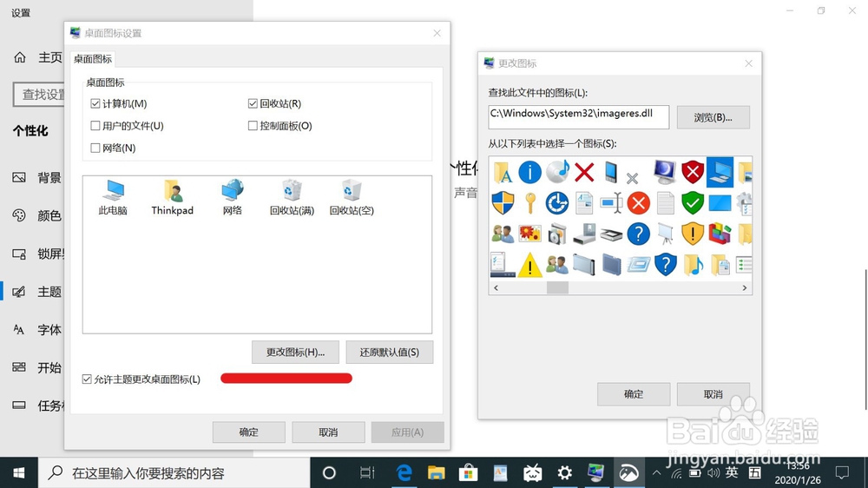Select the highlighted blue computer icon
The image size is (868, 488).
pyautogui.click(x=720, y=172)
